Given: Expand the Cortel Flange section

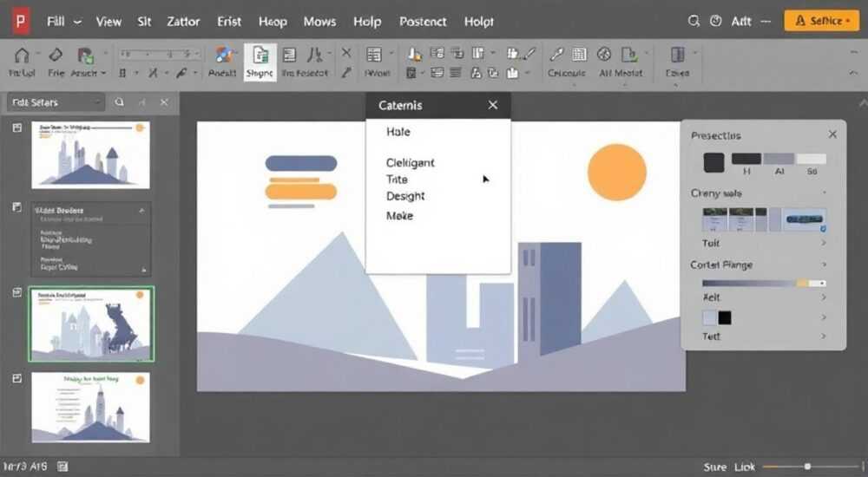Looking at the screenshot, I should click(x=824, y=265).
